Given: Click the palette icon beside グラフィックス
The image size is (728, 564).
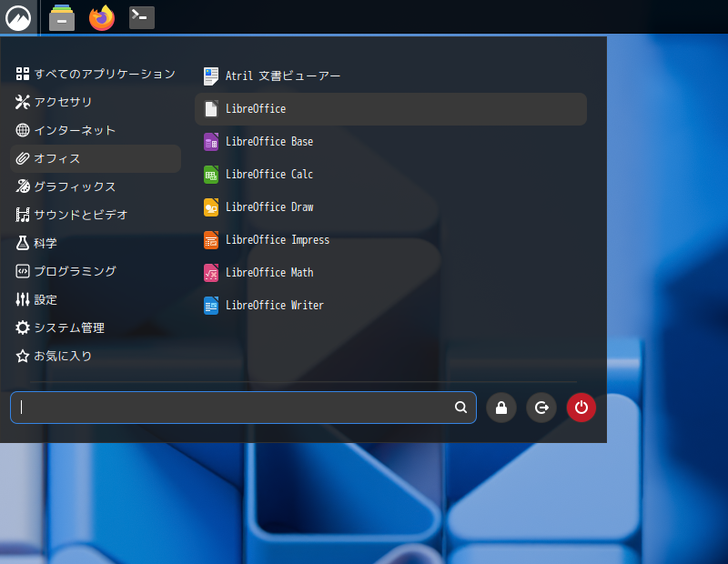Looking at the screenshot, I should tap(22, 186).
